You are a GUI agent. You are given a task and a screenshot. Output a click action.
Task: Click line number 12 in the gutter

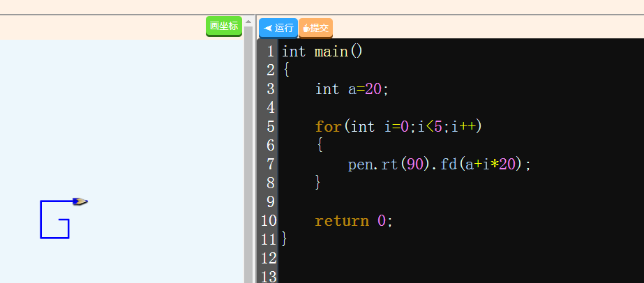tap(269, 259)
